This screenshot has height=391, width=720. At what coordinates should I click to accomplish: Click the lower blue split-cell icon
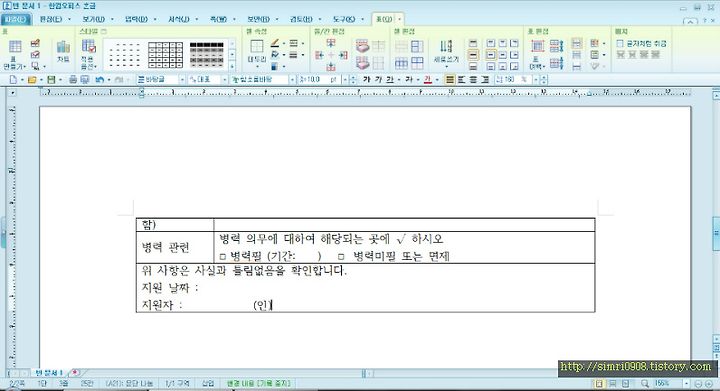[x=417, y=62]
